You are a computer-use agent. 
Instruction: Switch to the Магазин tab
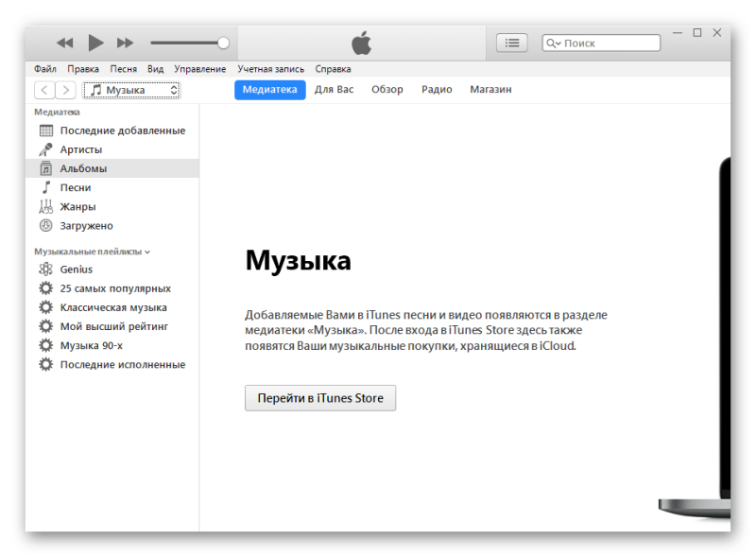[490, 89]
